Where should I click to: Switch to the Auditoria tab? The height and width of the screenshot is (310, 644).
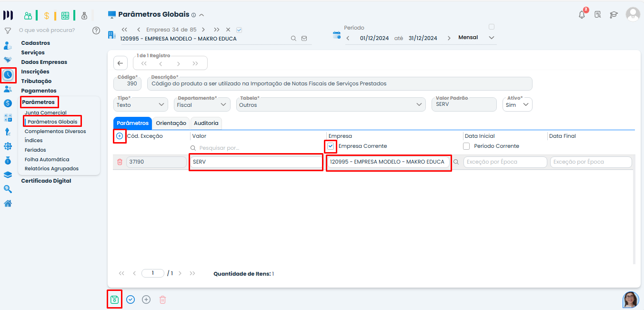point(206,123)
